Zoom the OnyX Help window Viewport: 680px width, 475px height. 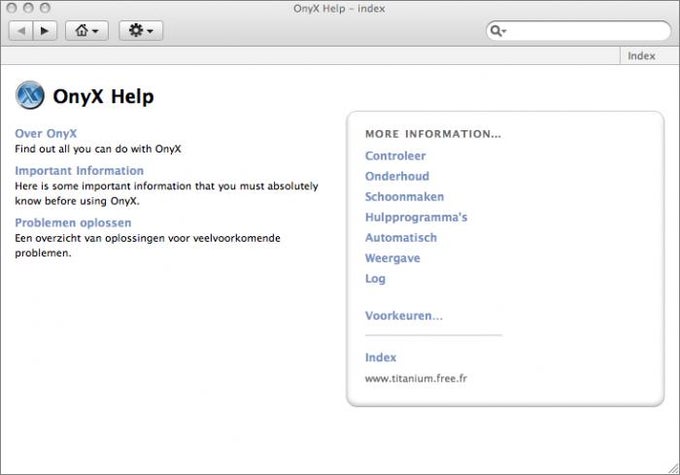45,8
